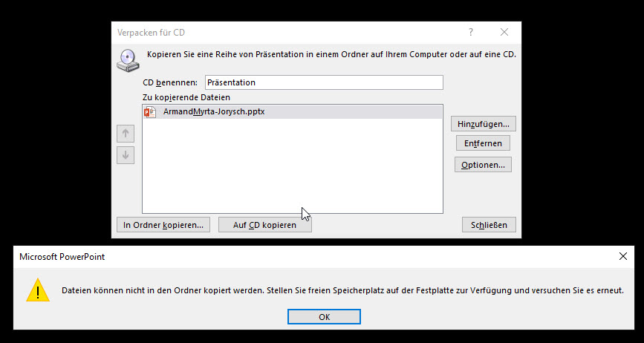This screenshot has width=644, height=343.
Task: Select ArmandMyrta-Jorysch.pptx in the file list
Action: click(293, 112)
